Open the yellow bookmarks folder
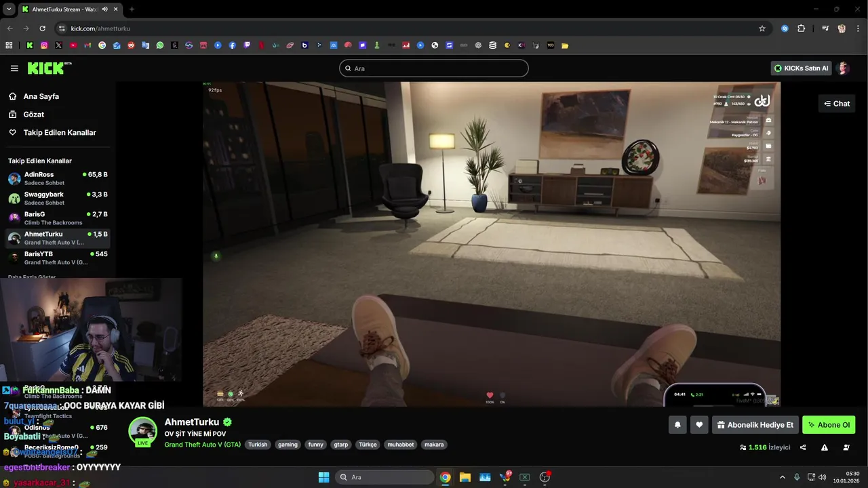The image size is (868, 488). (565, 45)
